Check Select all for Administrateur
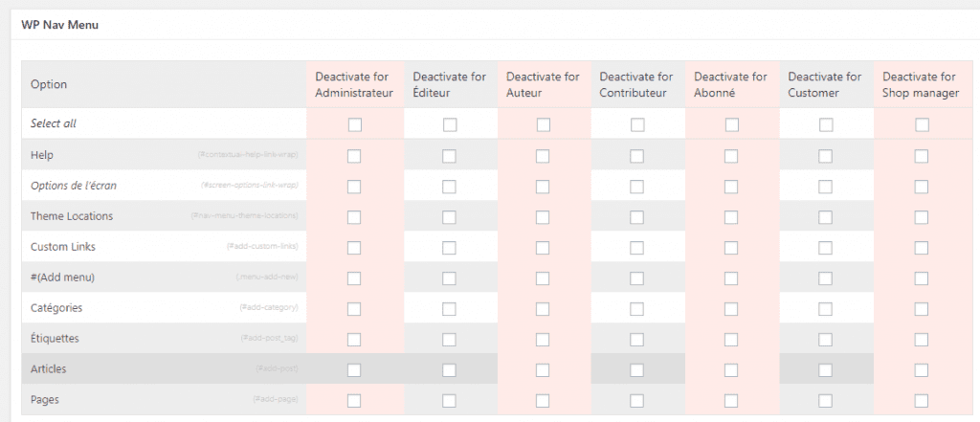 (x=355, y=124)
